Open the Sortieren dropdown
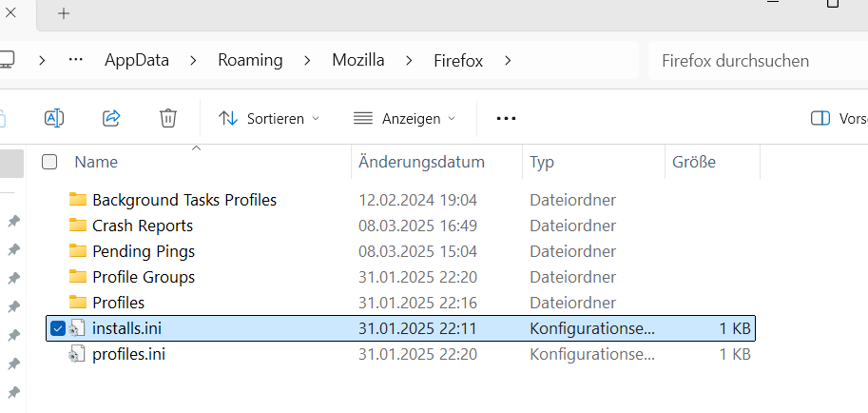 [269, 118]
